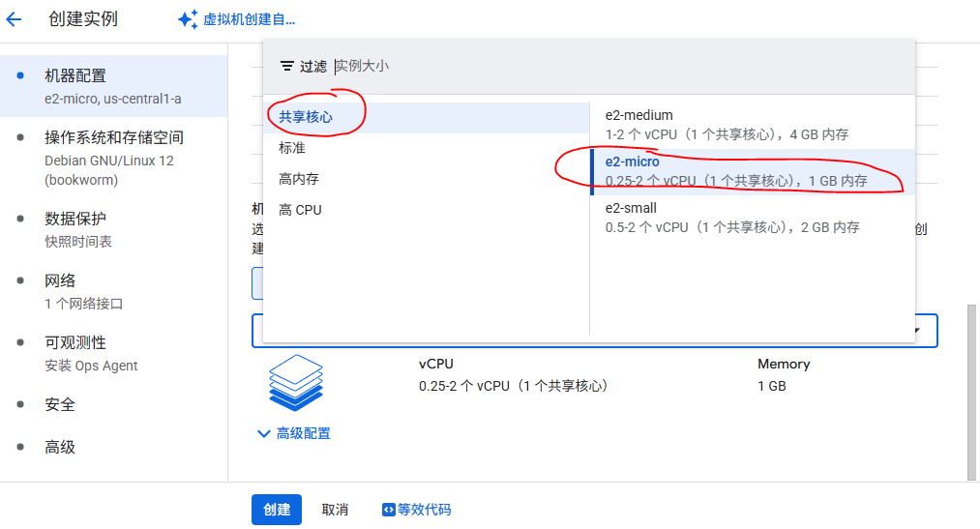980x529 pixels.
Task: Click the code icon beside 等效代码
Action: (x=388, y=511)
